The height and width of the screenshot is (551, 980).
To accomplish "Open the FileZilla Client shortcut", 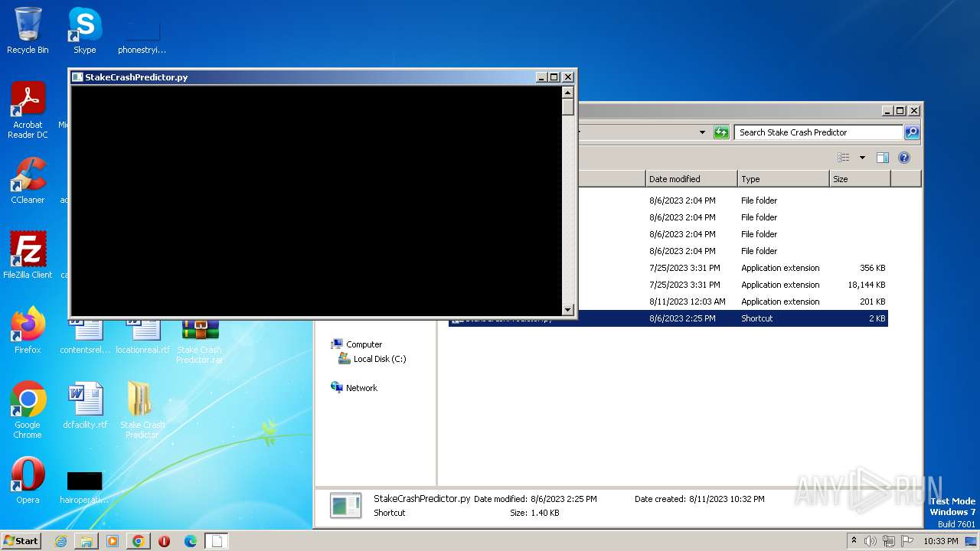I will 28,256.
